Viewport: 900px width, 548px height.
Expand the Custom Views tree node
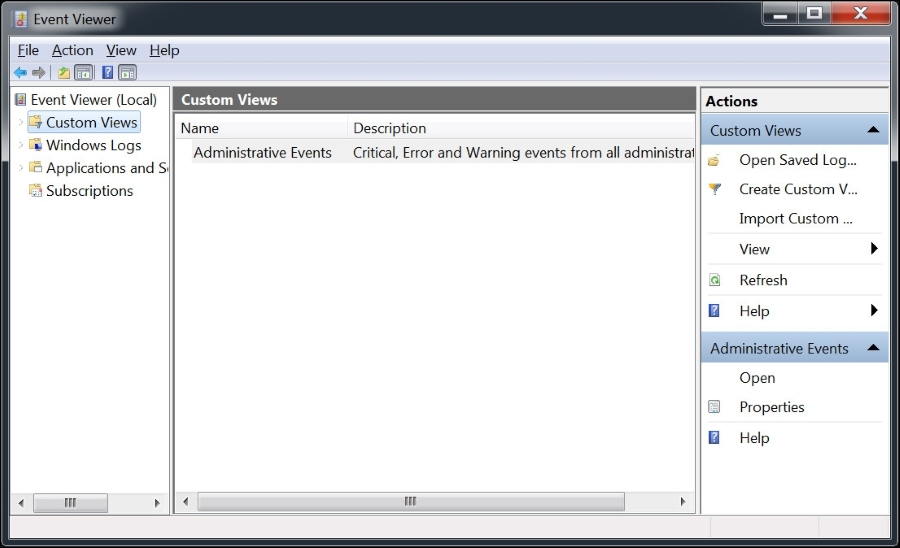(21, 122)
